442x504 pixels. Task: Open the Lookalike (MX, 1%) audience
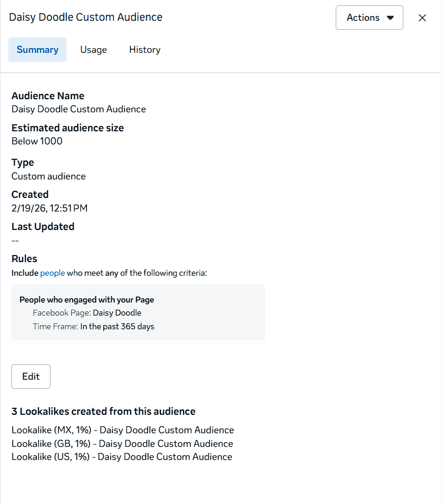[122, 430]
